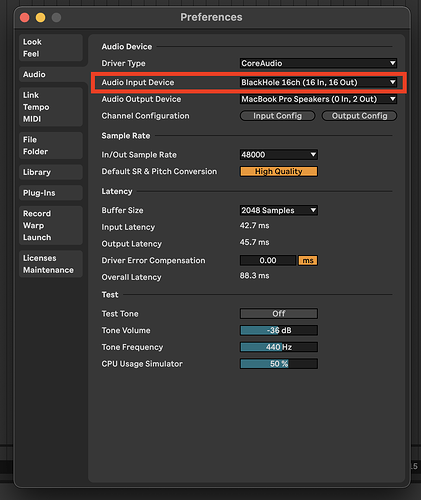This screenshot has width=421, height=500.
Task: Select the Audio preferences tab
Action: tap(51, 74)
